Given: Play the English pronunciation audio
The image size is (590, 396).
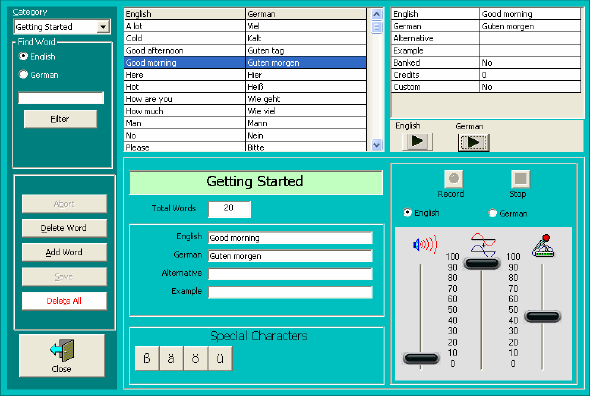Looking at the screenshot, I should coord(417,142).
